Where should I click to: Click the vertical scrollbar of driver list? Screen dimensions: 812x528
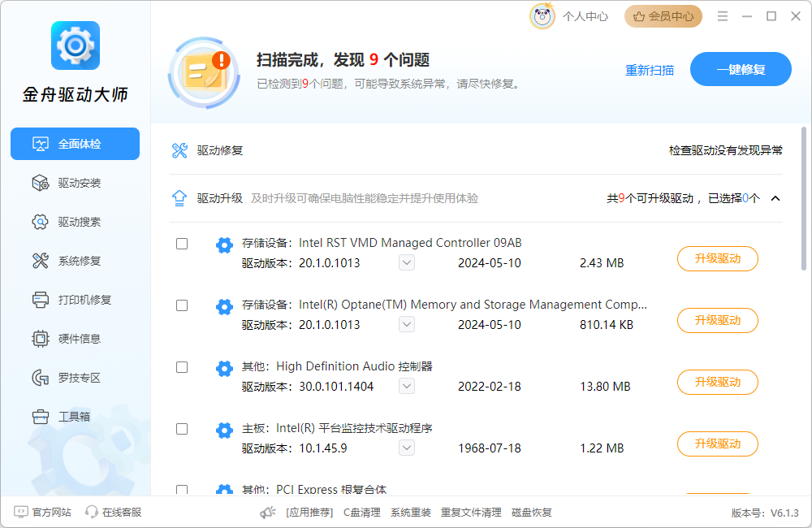point(804,199)
